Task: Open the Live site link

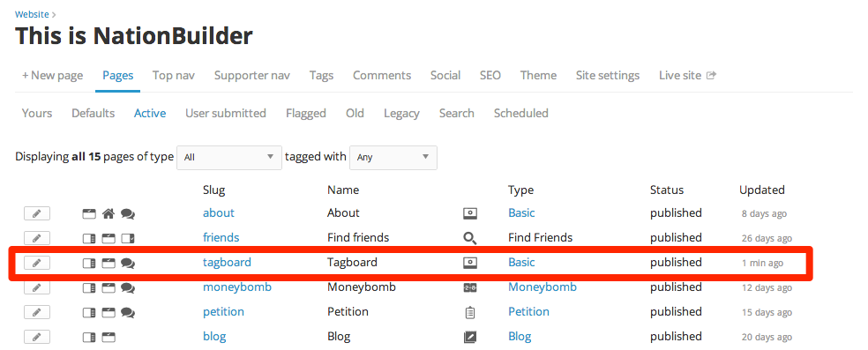Action: coord(687,75)
